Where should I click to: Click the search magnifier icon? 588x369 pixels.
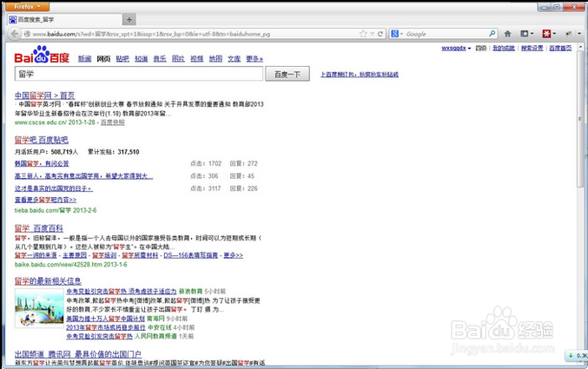492,34
